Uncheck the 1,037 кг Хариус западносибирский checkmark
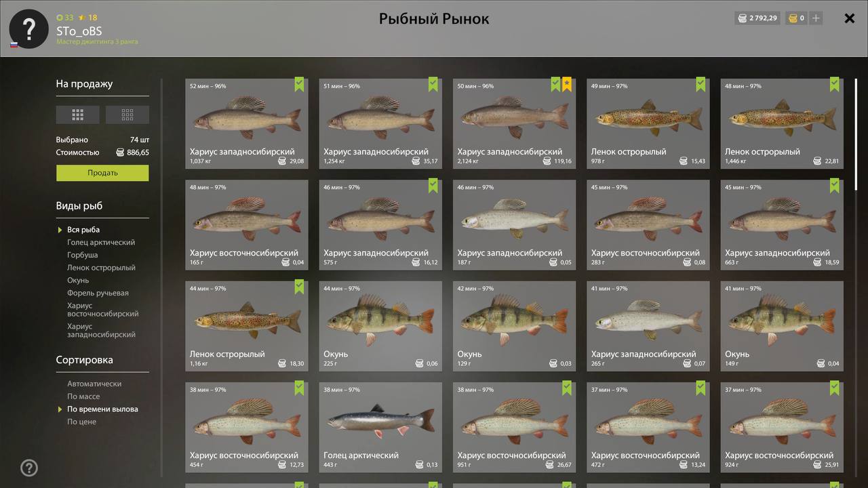Viewport: 868px width, 488px height. [x=299, y=85]
